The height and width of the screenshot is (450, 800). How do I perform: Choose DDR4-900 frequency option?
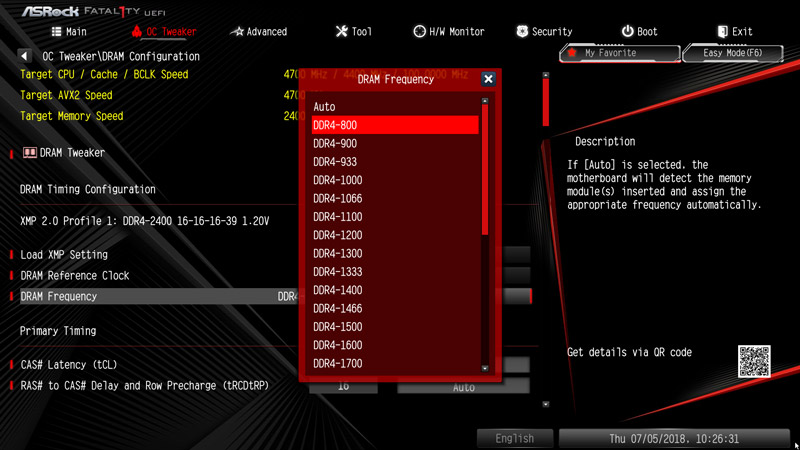pos(395,143)
